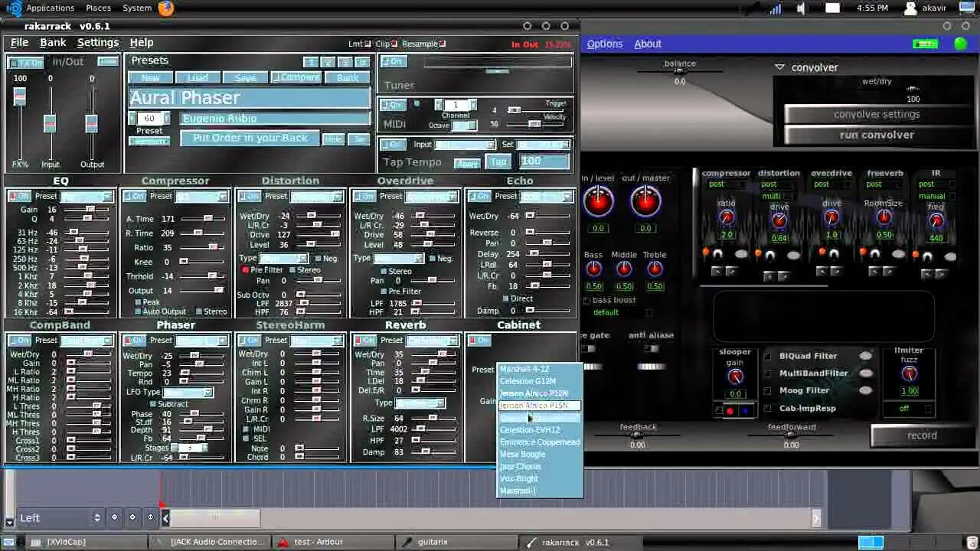This screenshot has width=980, height=551.
Task: Click the sloop red record icon
Action: tap(729, 411)
